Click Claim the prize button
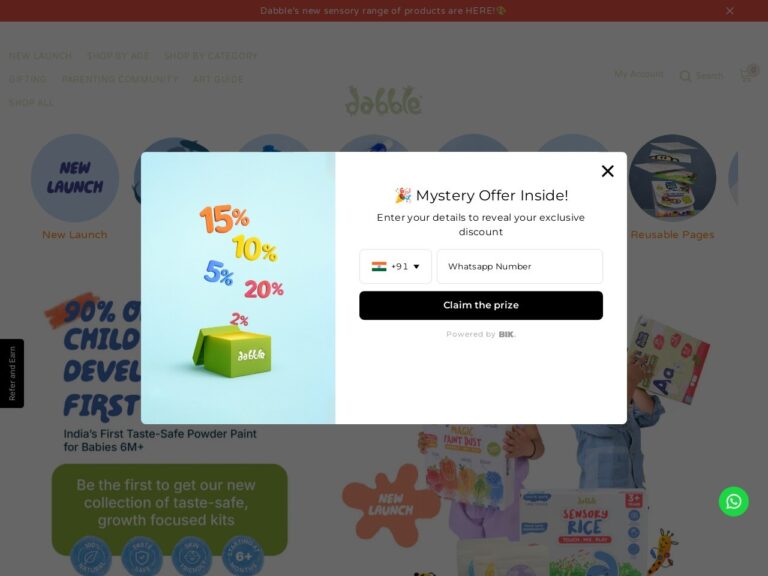 (480, 305)
